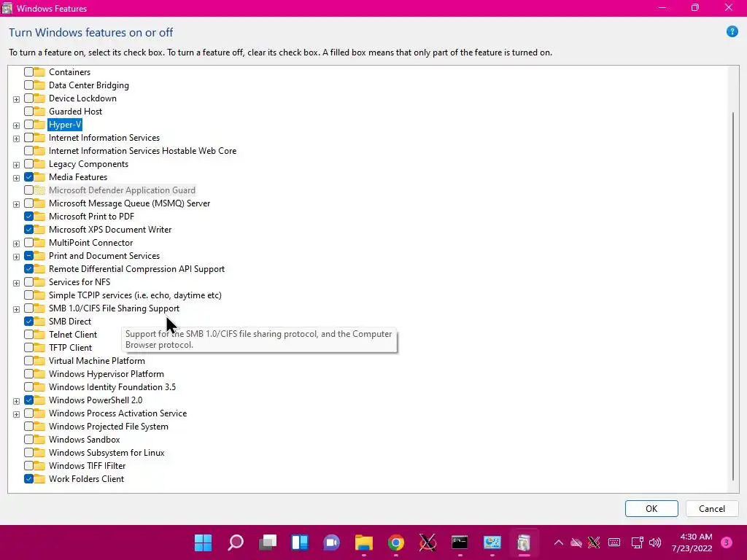Select Windows TIFF IFilter label
The width and height of the screenshot is (747, 560).
click(88, 466)
